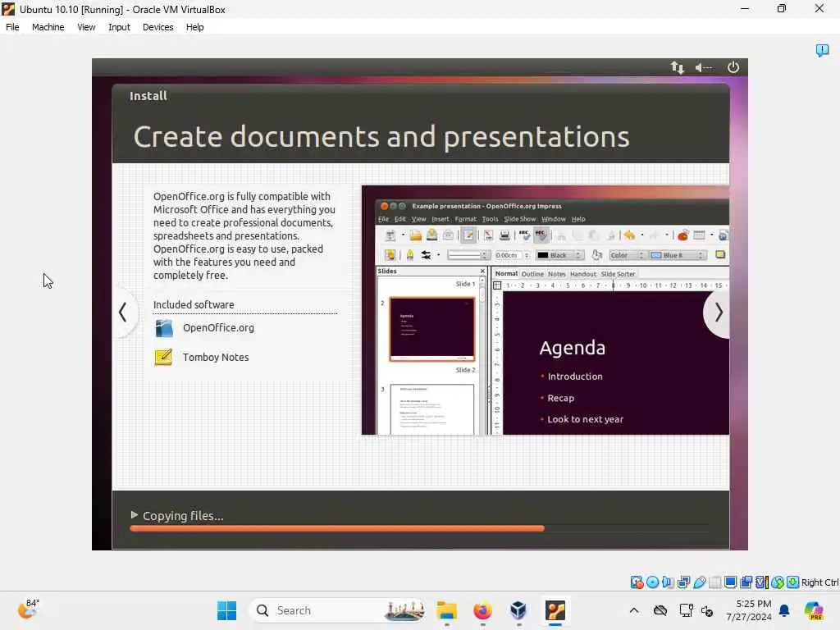840x630 pixels.
Task: Open the Windows notifications bell
Action: [784, 610]
